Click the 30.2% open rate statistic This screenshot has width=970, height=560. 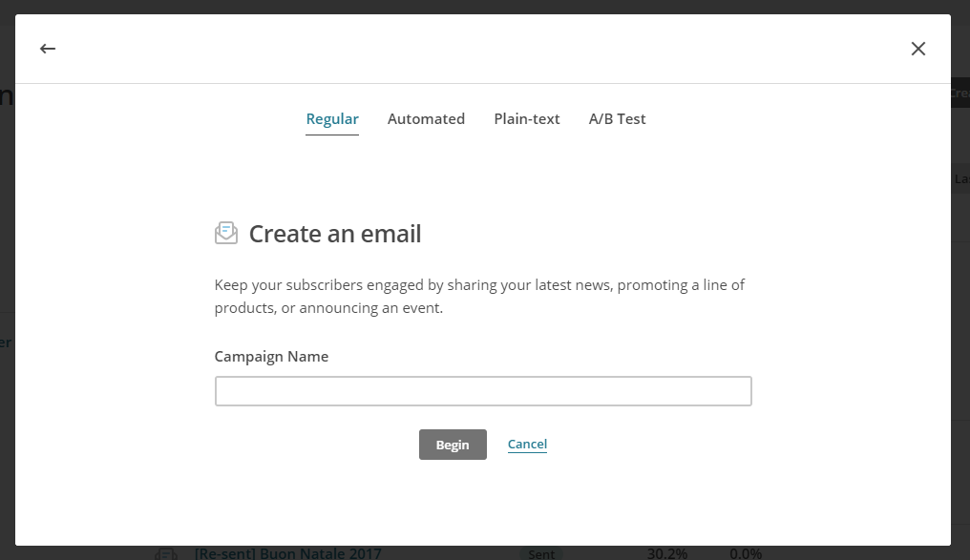point(669,553)
